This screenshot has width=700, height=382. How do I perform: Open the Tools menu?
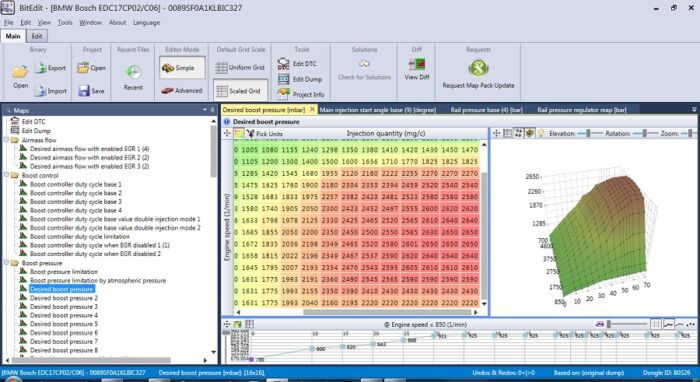pos(65,22)
